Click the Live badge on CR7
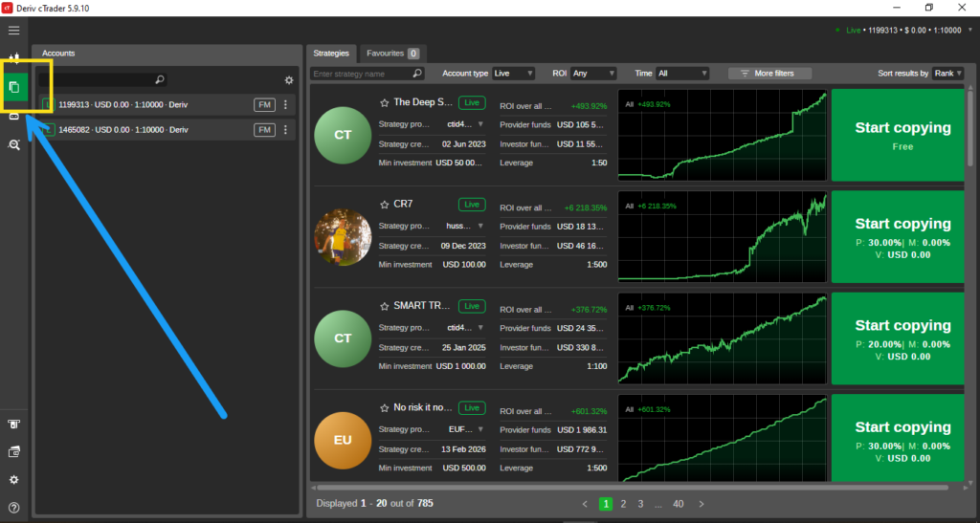980x523 pixels. [x=472, y=204]
